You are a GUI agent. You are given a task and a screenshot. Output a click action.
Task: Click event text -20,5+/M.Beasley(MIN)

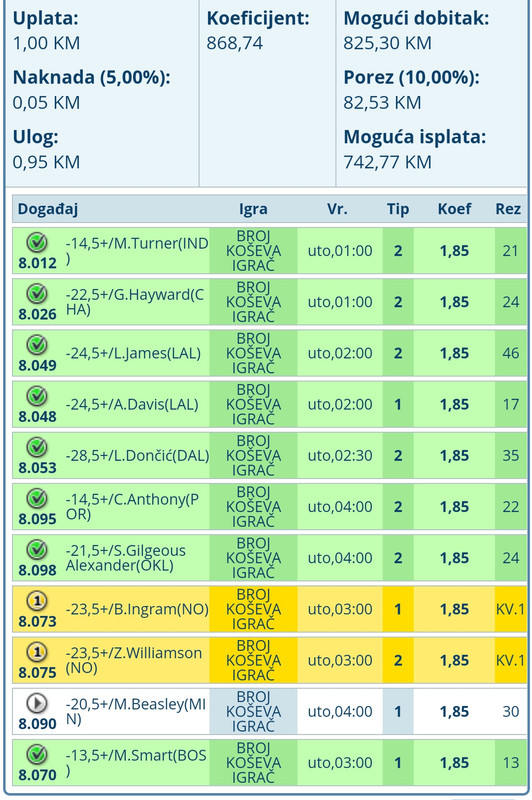point(136,711)
